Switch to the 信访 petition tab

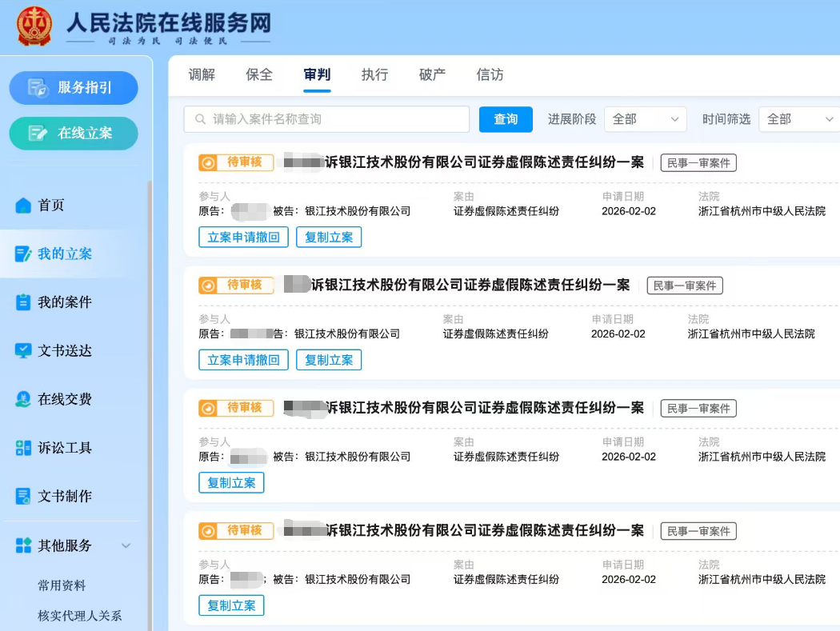pyautogui.click(x=489, y=75)
